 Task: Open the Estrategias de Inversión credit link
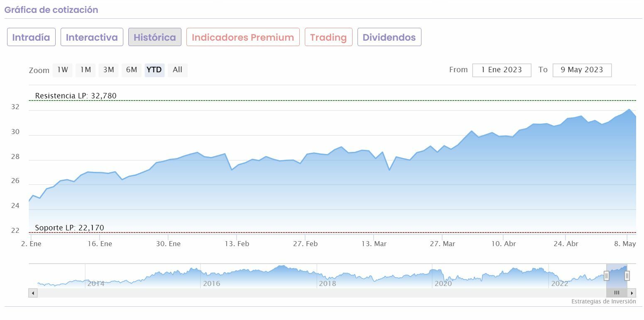tap(603, 302)
